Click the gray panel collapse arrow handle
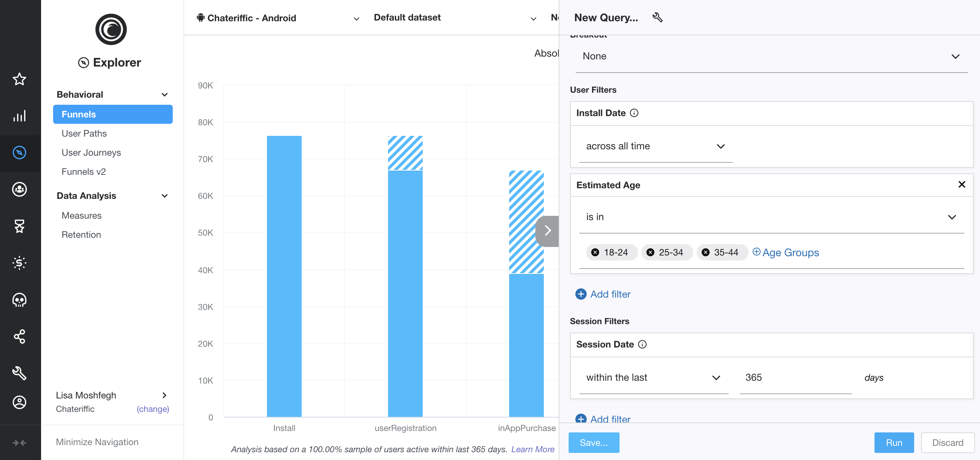Image resolution: width=980 pixels, height=460 pixels. 547,231
